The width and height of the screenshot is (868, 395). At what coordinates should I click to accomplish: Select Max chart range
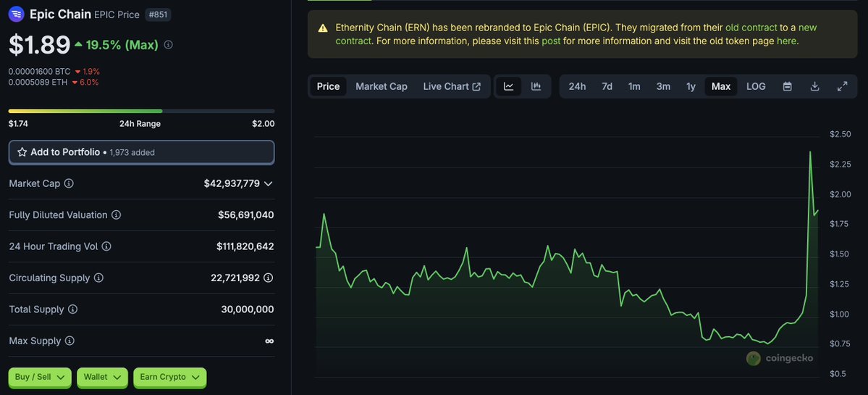pyautogui.click(x=721, y=86)
